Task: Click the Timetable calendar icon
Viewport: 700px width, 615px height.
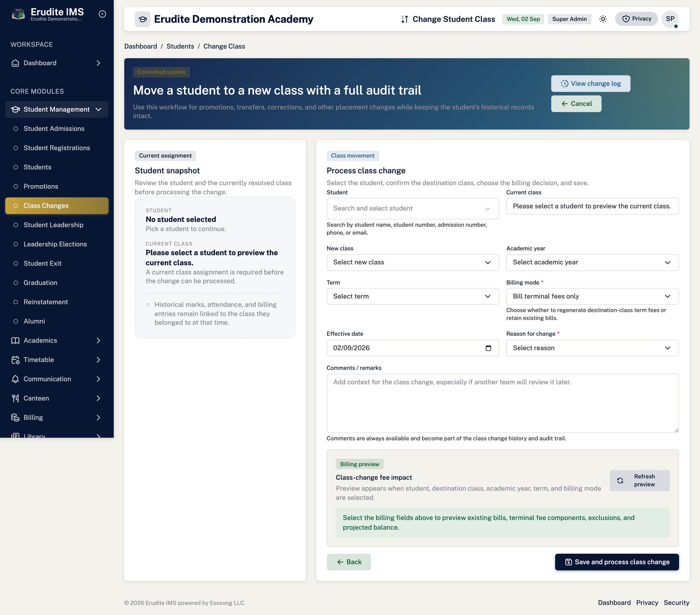Action: (x=15, y=360)
